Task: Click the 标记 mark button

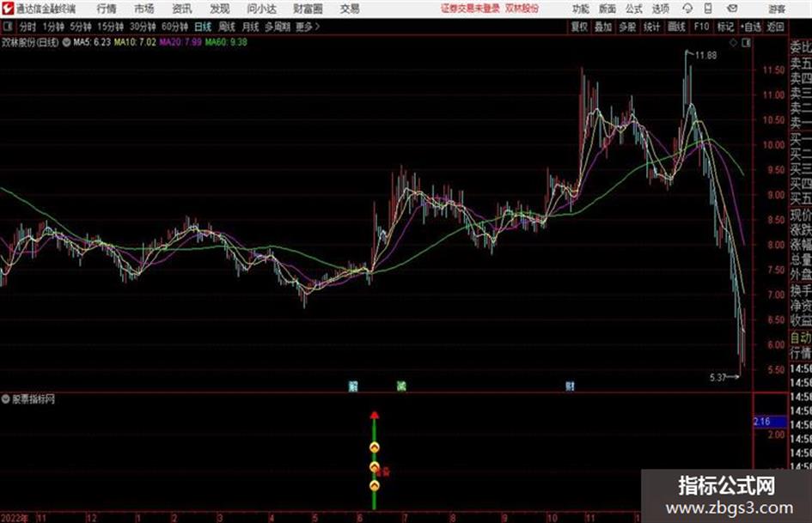Action: (725, 27)
